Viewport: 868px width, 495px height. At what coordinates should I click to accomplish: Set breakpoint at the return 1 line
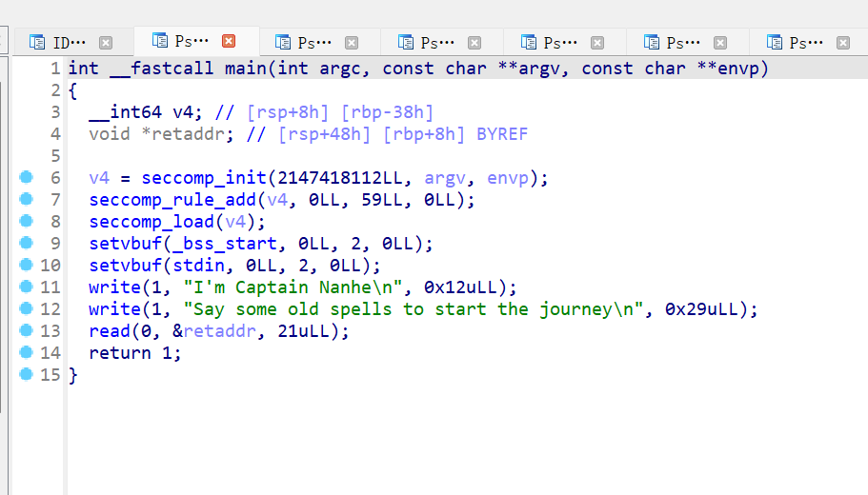click(x=26, y=353)
